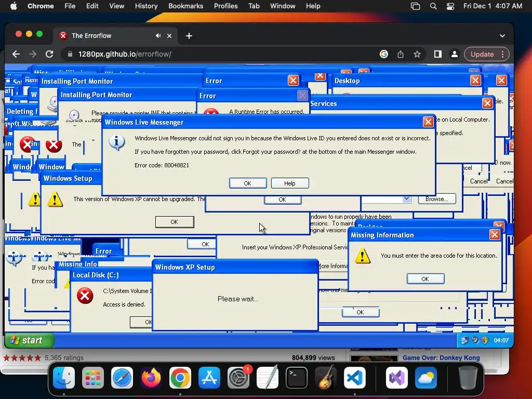Click the XP start button
Viewport: 532px width, 399px height.
(30, 340)
